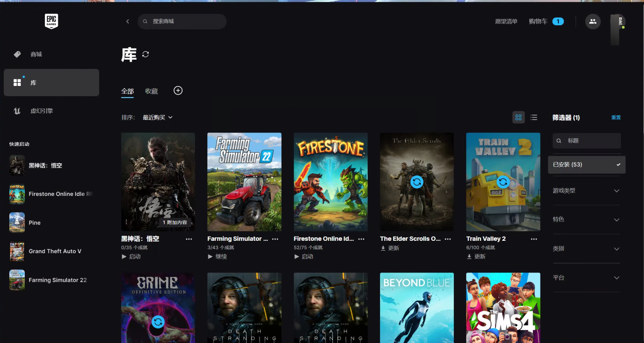Click the 52/75 个成就 text
The height and width of the screenshot is (343, 644).
tap(308, 247)
